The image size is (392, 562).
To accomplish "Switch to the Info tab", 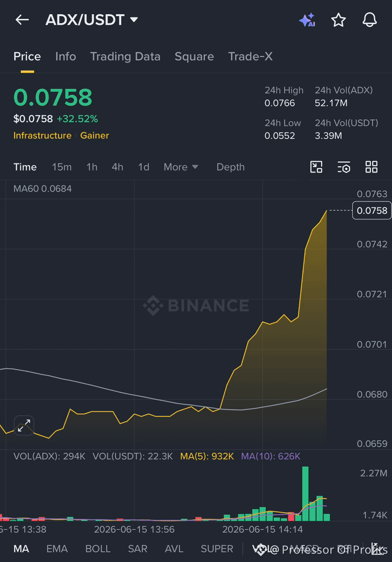I will [x=65, y=57].
